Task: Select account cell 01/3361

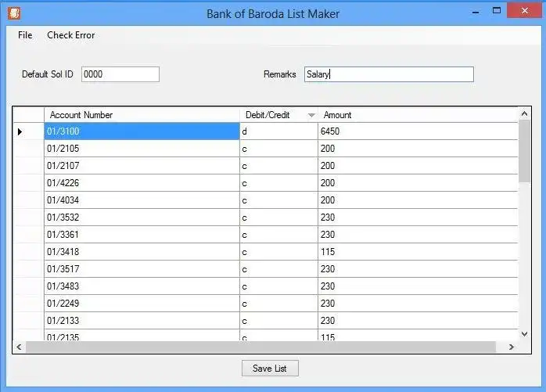Action: (x=142, y=235)
